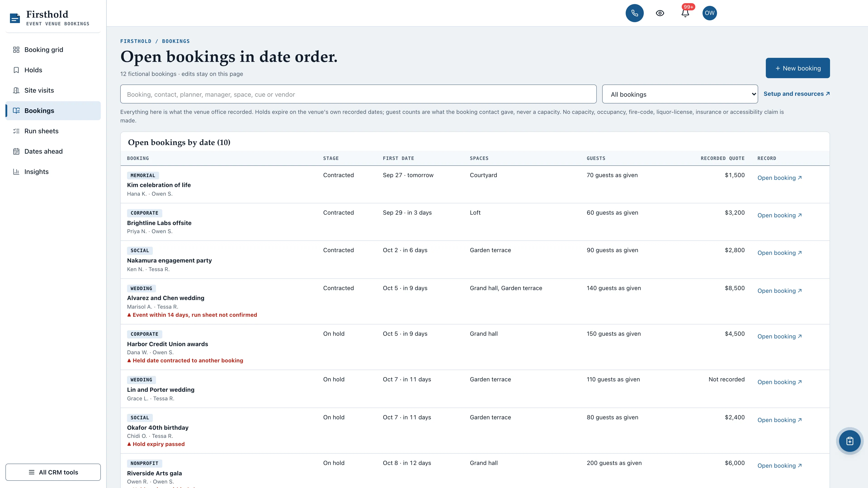Viewport: 868px width, 488px height.
Task: Open booking for Brightline Labs offsite
Action: pos(779,216)
